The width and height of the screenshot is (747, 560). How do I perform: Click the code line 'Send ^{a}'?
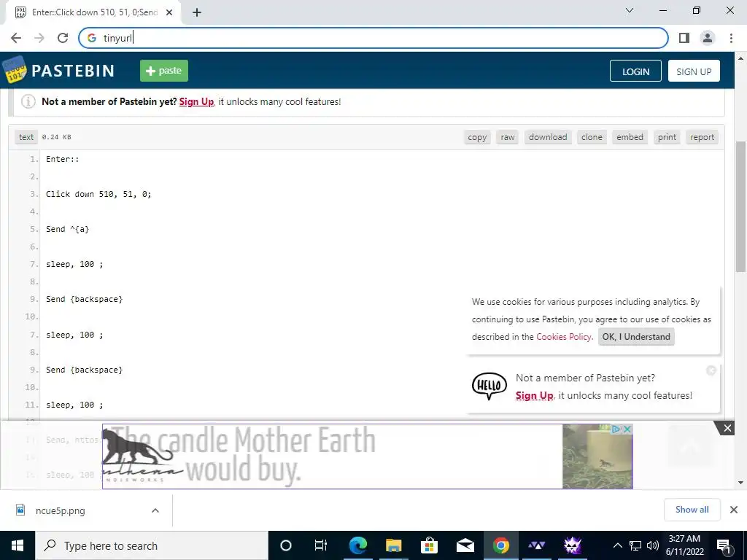coord(68,229)
